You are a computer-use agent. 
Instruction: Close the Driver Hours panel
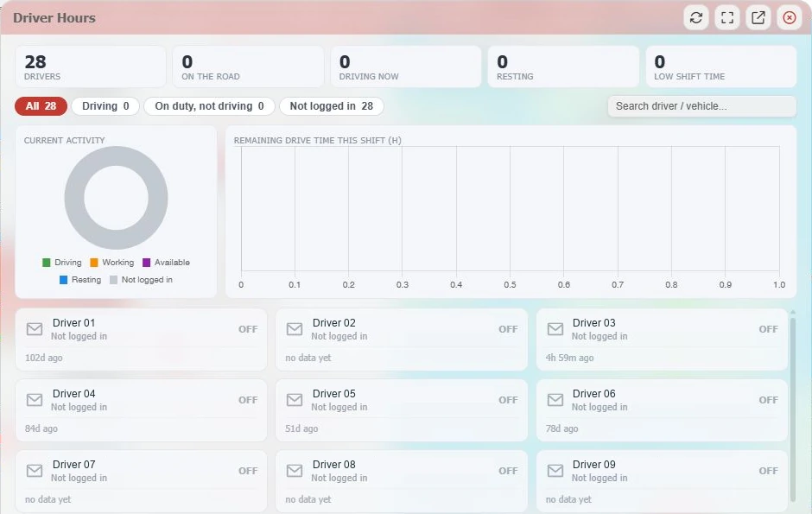coord(790,17)
